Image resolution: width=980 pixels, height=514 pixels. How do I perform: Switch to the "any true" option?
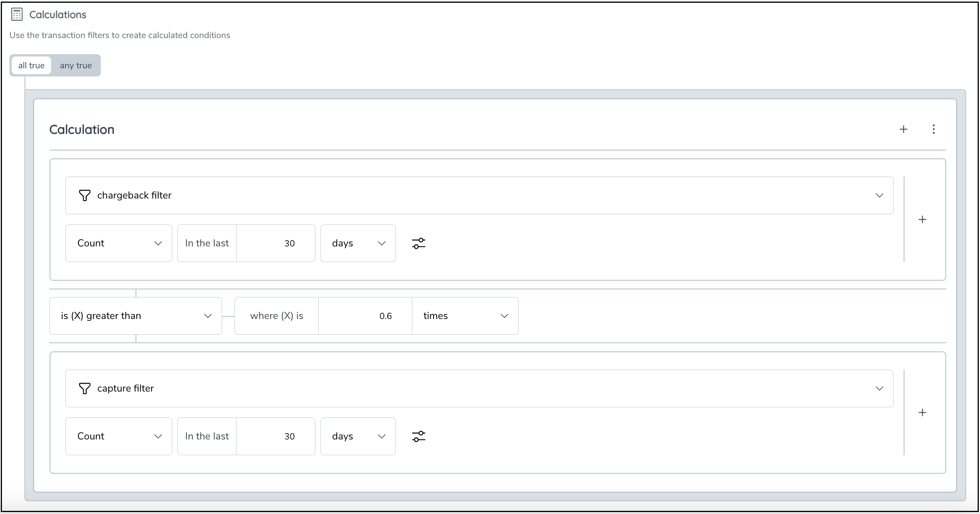coord(76,66)
